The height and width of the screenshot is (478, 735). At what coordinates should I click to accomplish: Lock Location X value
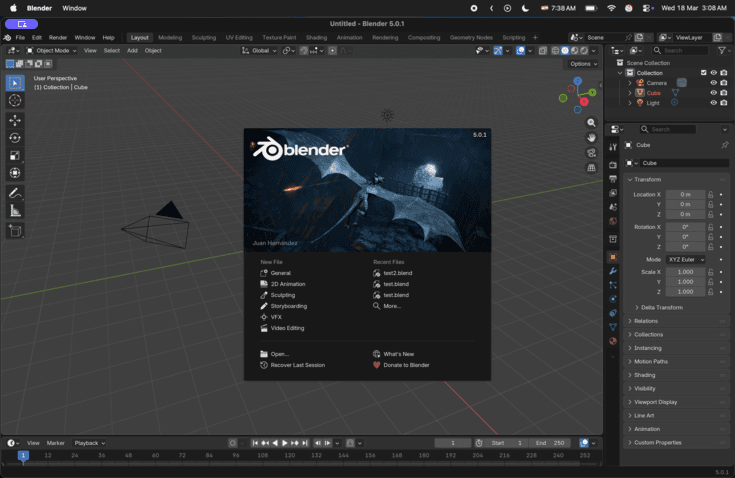pyautogui.click(x=711, y=194)
